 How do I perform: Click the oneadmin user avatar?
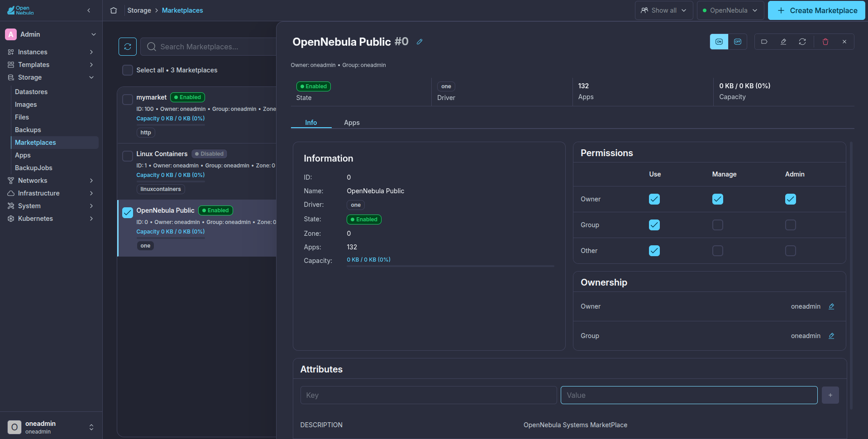(x=14, y=427)
